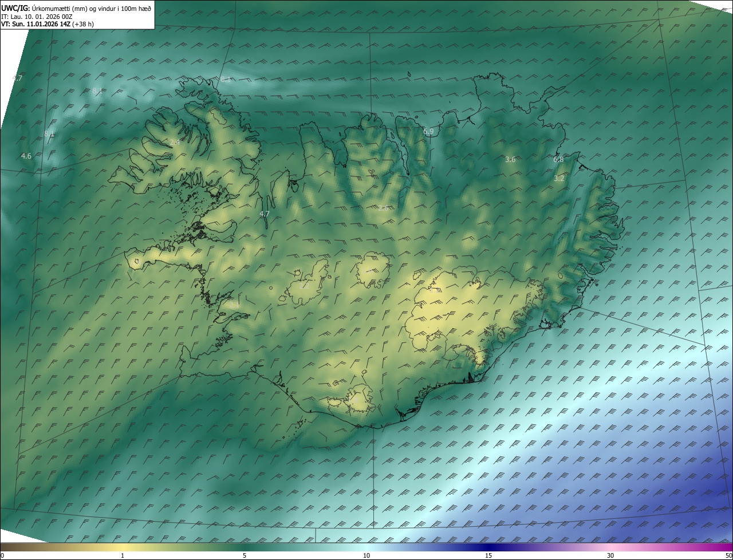Click the colorbar tick label 10
This screenshot has width=733, height=560.
pos(366,556)
